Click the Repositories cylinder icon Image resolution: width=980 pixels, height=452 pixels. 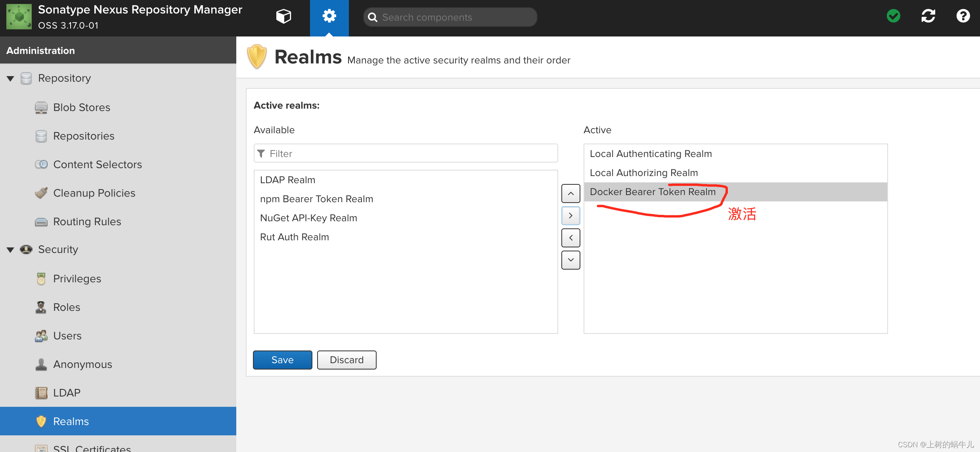(x=40, y=135)
